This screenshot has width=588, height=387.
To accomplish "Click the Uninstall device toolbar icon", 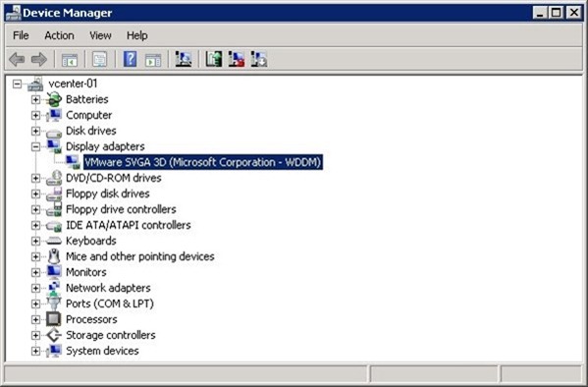I will click(x=237, y=59).
